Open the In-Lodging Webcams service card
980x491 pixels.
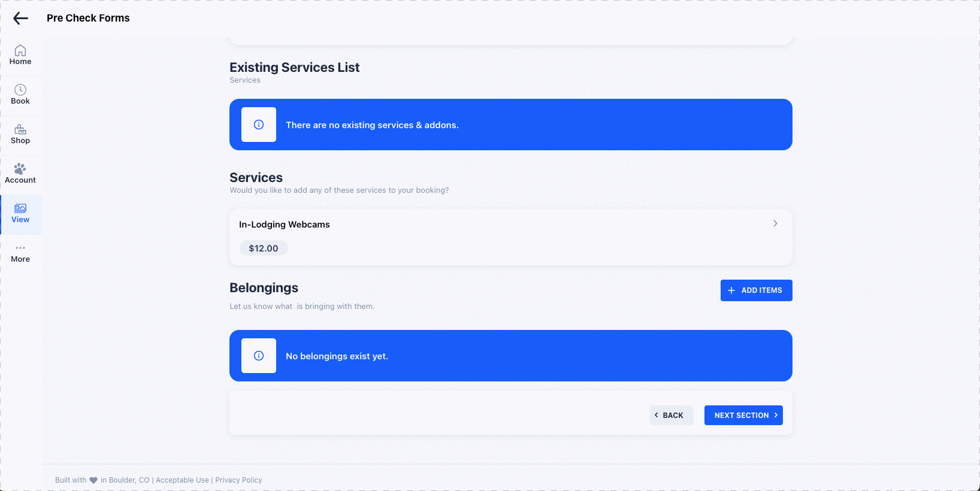(x=511, y=237)
